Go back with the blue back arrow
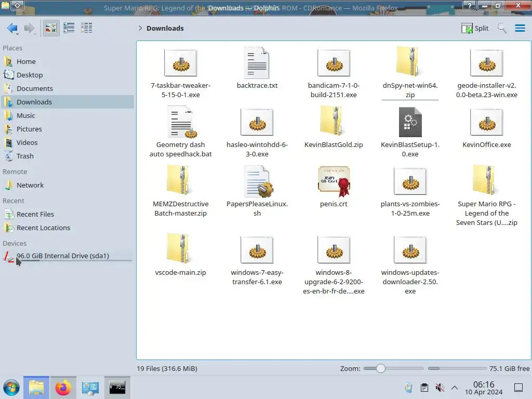 tap(12, 28)
